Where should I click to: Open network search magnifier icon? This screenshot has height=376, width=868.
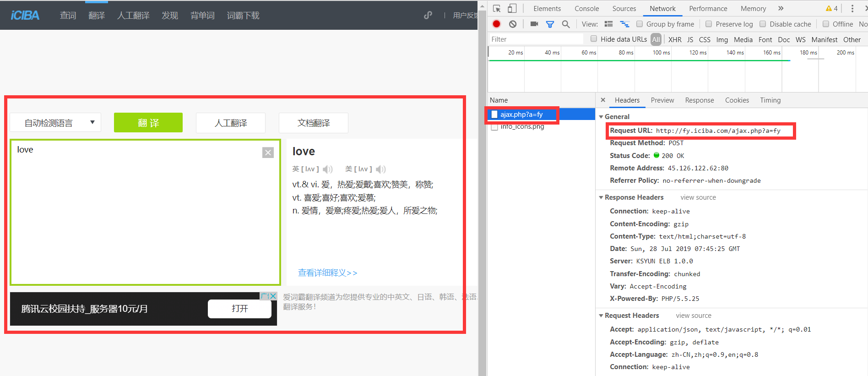(x=566, y=24)
